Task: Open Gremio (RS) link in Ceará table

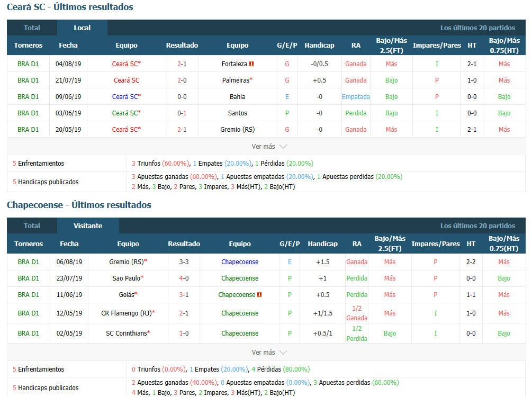Action: 237,130
